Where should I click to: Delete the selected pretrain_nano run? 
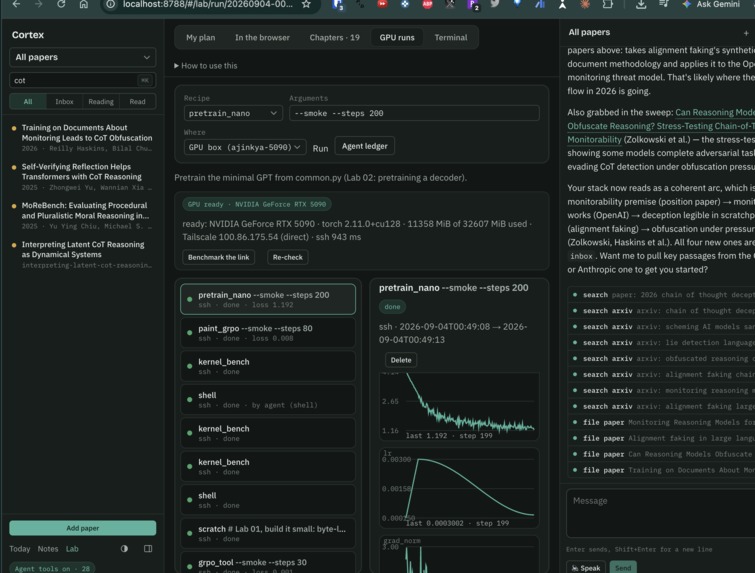(x=401, y=360)
